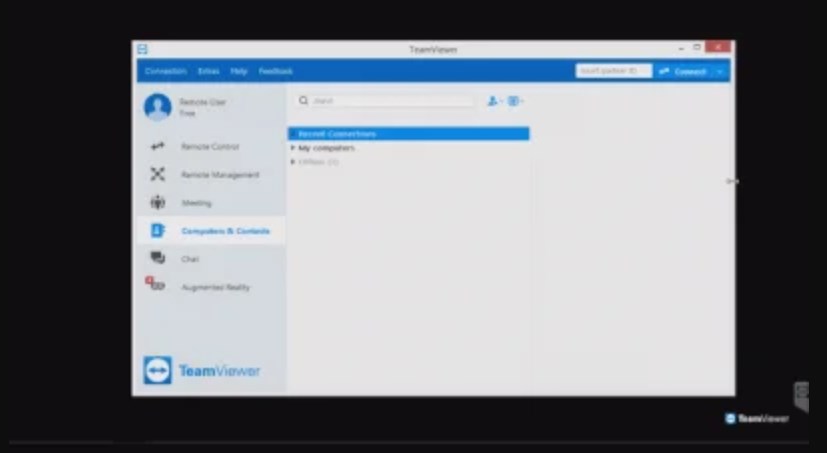Open the Connection menu
827x453 pixels.
click(166, 71)
